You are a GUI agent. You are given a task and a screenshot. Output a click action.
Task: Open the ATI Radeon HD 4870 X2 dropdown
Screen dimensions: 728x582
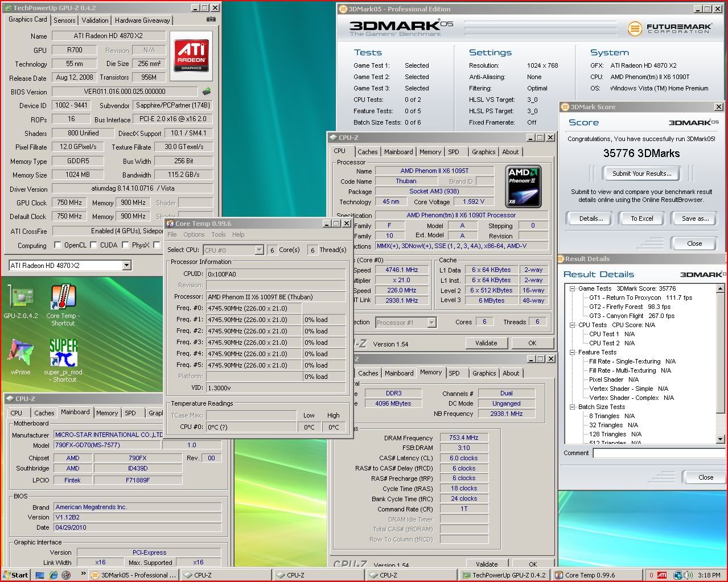point(127,266)
